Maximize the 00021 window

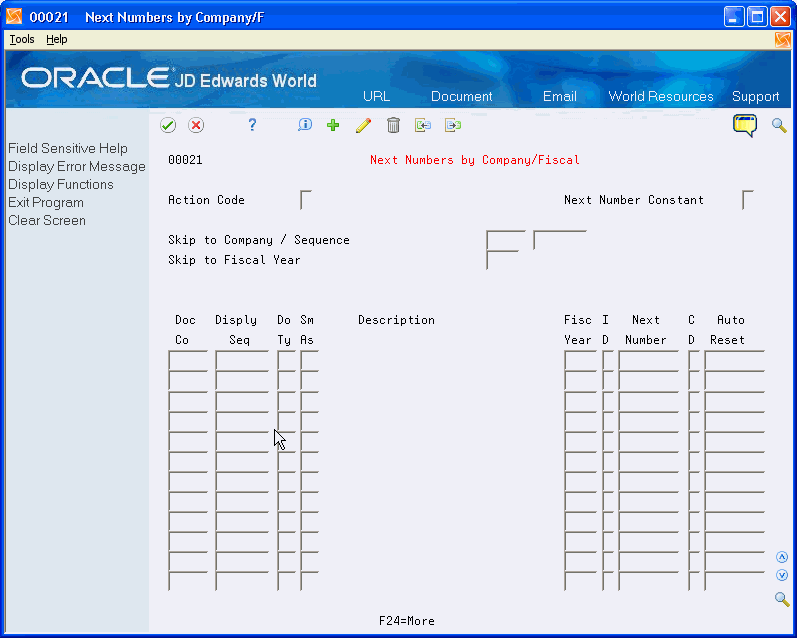click(757, 17)
